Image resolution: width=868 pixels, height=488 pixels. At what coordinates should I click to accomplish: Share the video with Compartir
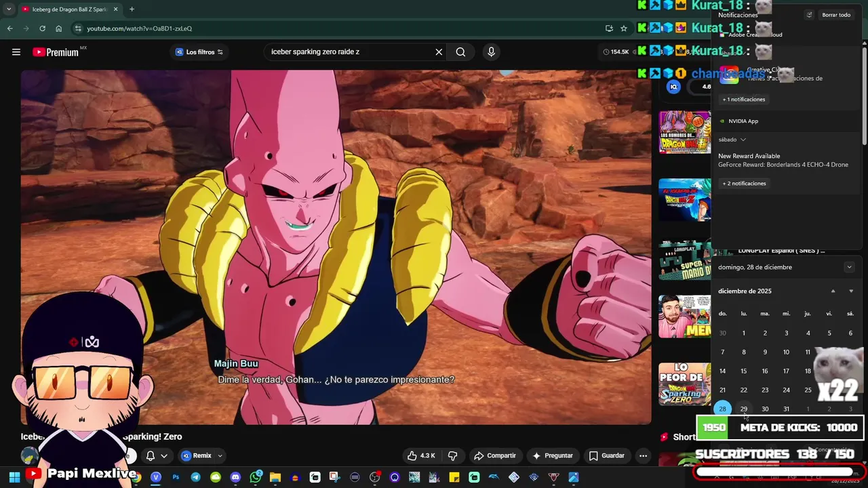494,455
